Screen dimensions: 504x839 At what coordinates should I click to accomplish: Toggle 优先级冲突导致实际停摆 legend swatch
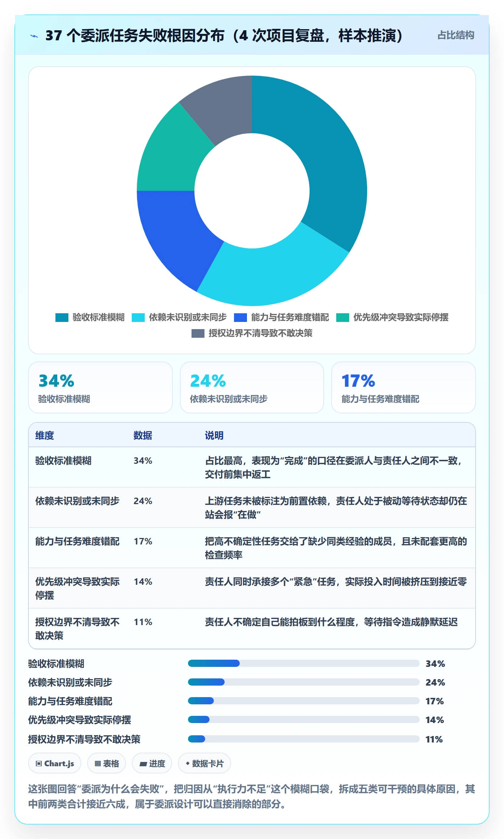click(x=343, y=318)
